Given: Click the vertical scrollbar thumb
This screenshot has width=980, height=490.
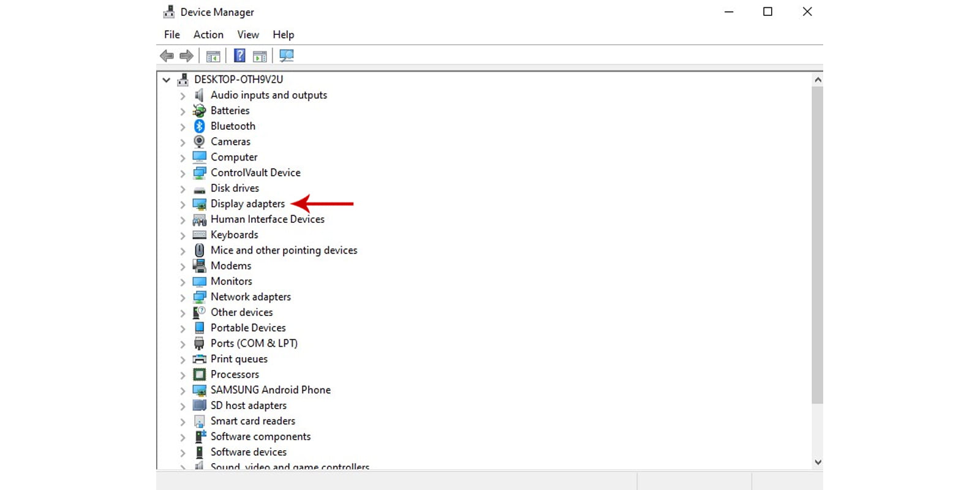Looking at the screenshot, I should pyautogui.click(x=818, y=245).
